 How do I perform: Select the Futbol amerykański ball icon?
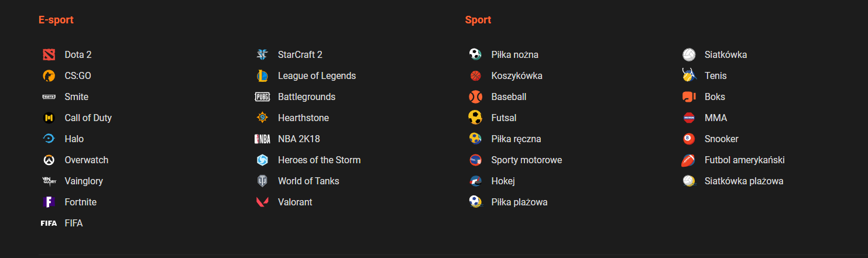click(x=689, y=160)
